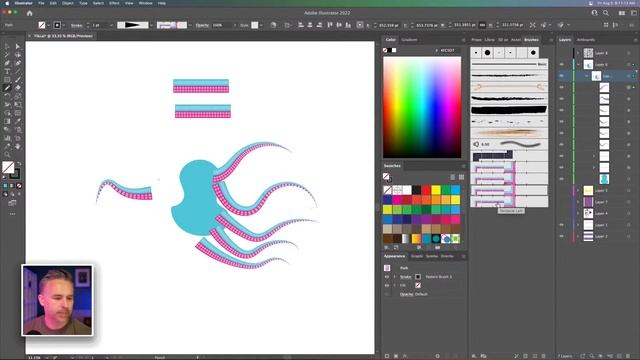Open Variable Width Profile dropdown
Viewport: 640px width, 360px height.
pyautogui.click(x=151, y=25)
